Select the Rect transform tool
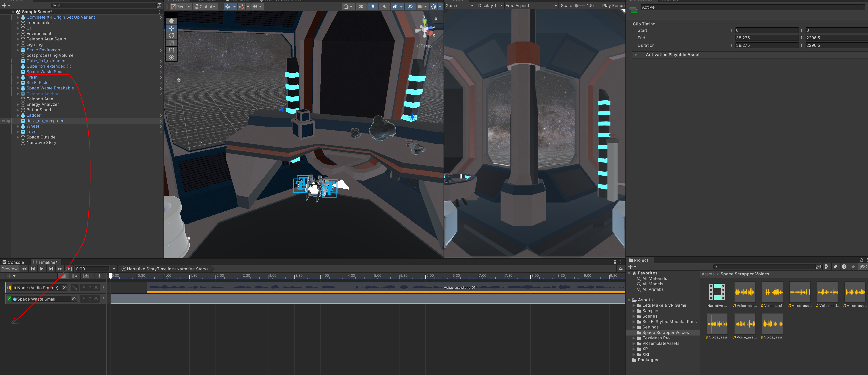 click(171, 50)
